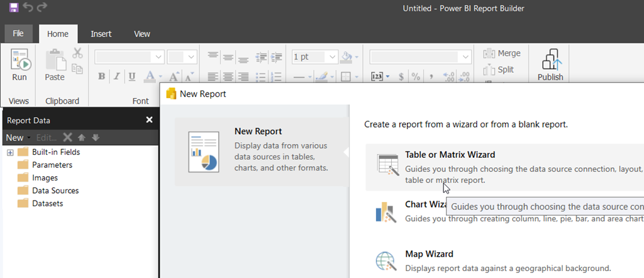Open the font size combo box
Viewport: 644px width, 278px height.
pos(182,57)
